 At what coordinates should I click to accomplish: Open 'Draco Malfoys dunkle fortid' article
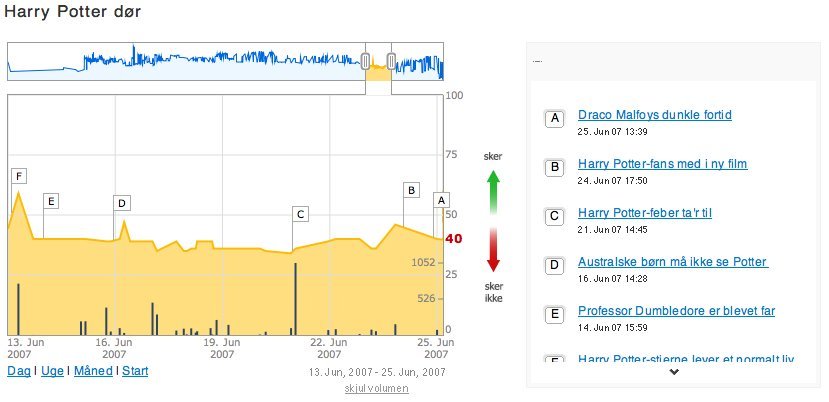coord(654,115)
